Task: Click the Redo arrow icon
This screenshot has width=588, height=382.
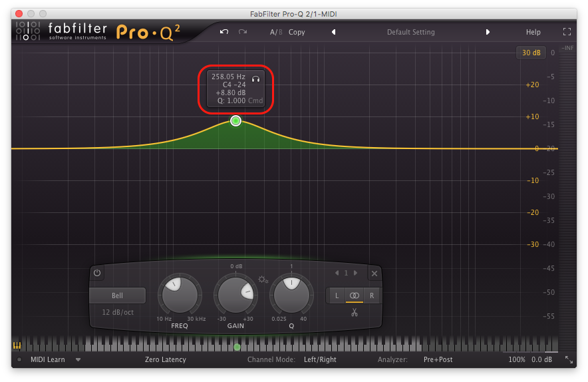Action: [243, 32]
